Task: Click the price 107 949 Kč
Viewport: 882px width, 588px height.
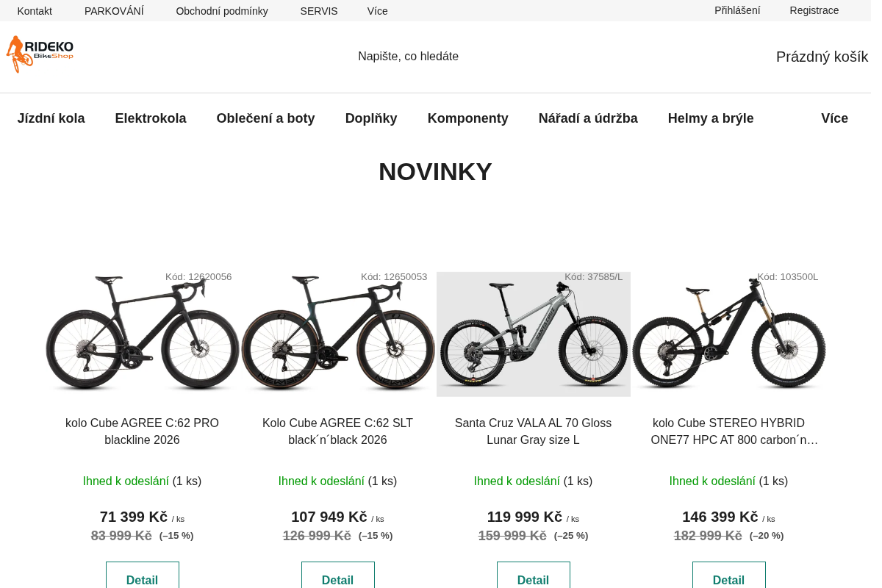Action: click(x=329, y=517)
